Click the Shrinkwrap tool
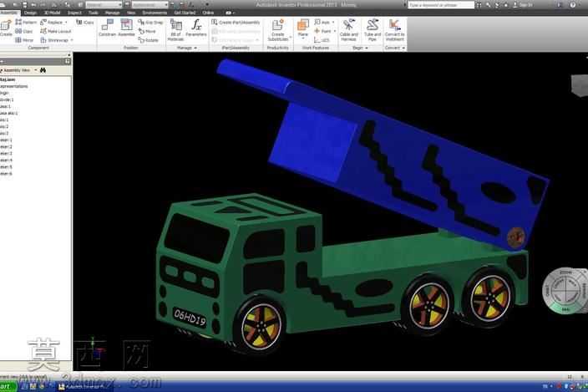 (54, 40)
